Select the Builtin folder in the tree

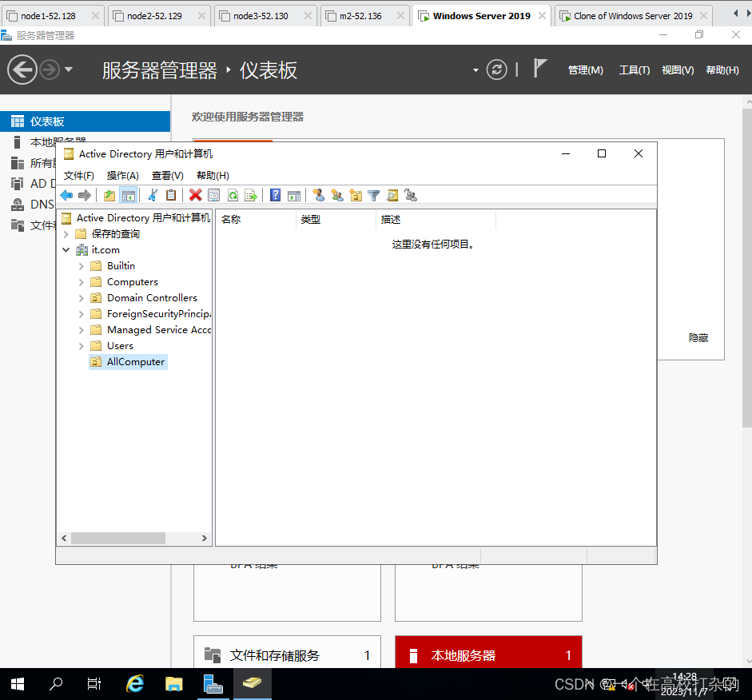(x=113, y=266)
